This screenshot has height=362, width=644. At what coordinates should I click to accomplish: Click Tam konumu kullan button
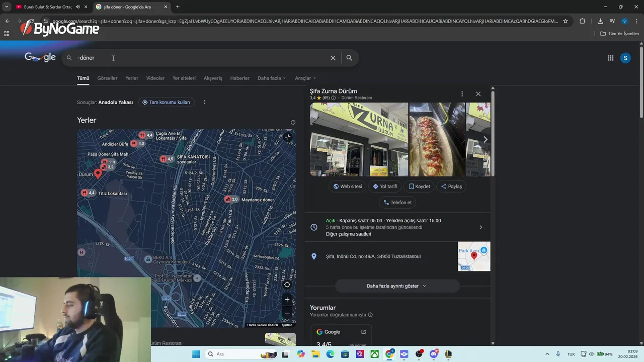[166, 102]
